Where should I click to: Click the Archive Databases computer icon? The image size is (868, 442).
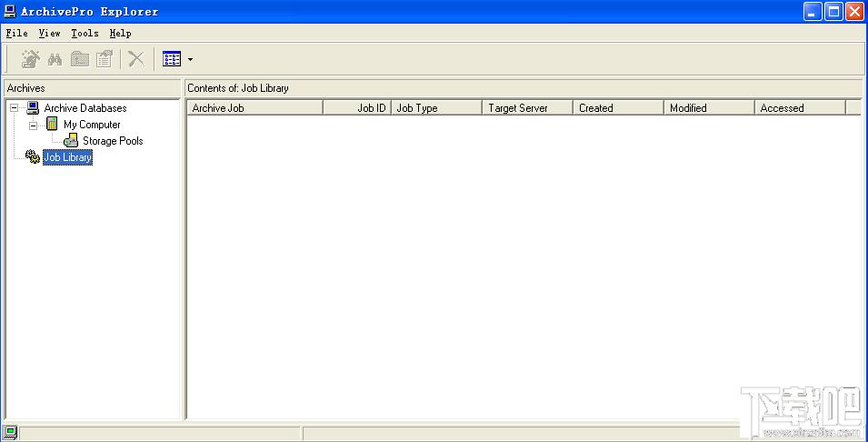34,107
